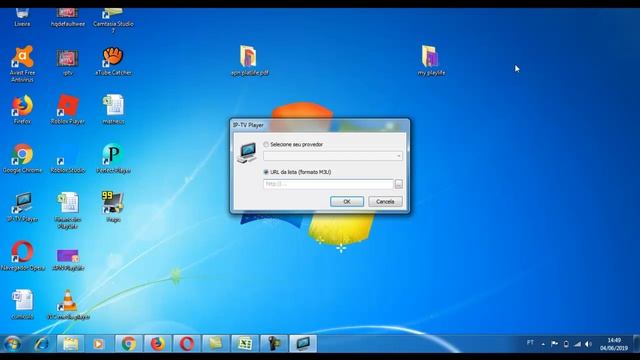Select the 'URL da lista (formato M3U)' option
Screen dimensions: 640x360
click(266, 172)
